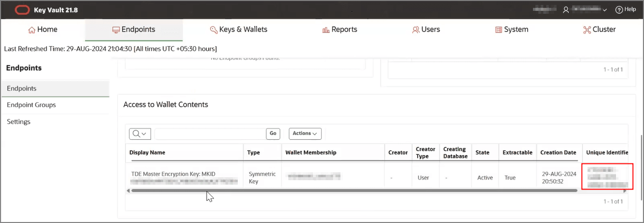Sort by Creating Database column
Screen dimensions: 644x223
click(455, 153)
